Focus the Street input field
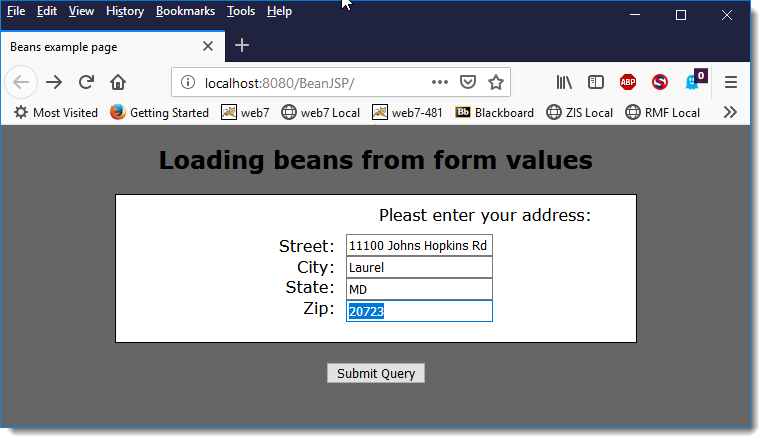 419,245
